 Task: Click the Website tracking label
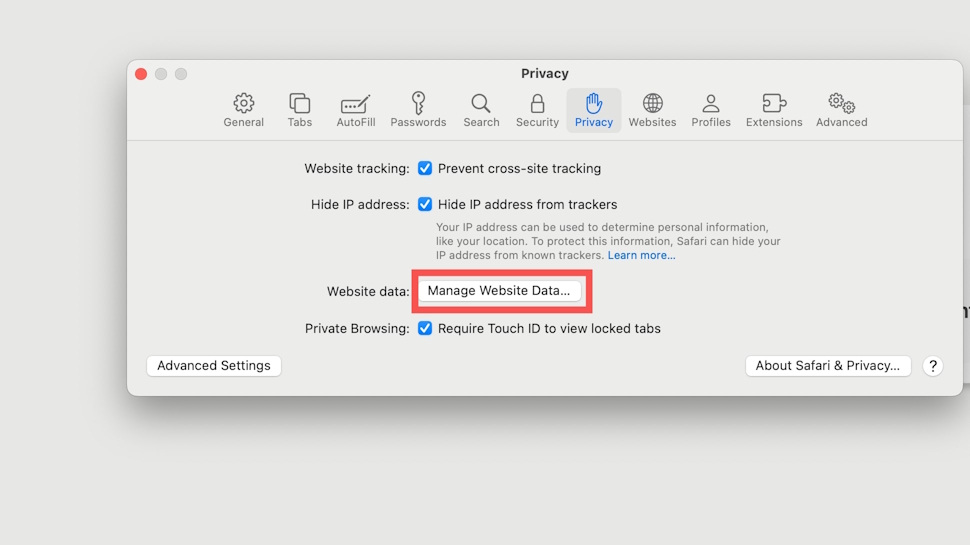[357, 168]
